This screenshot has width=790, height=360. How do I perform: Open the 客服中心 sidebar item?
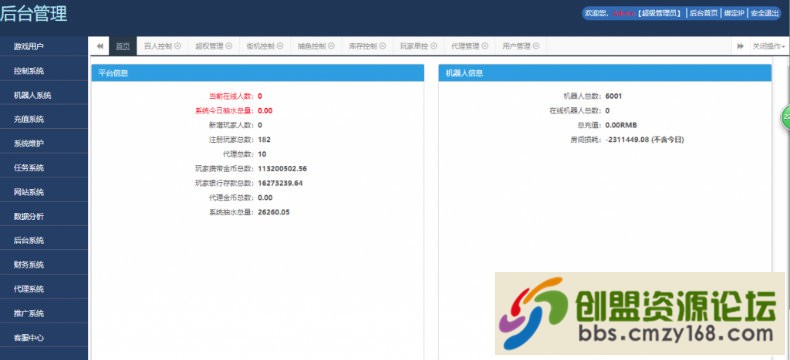point(44,337)
